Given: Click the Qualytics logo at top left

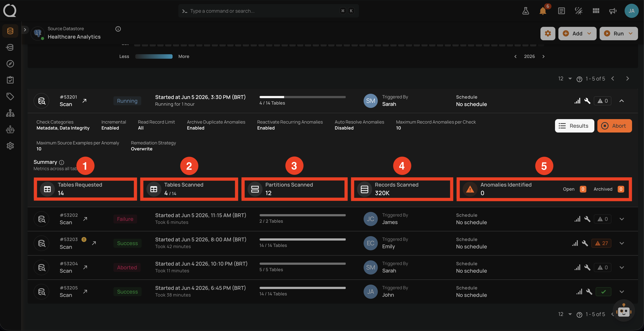Looking at the screenshot, I should (10, 11).
